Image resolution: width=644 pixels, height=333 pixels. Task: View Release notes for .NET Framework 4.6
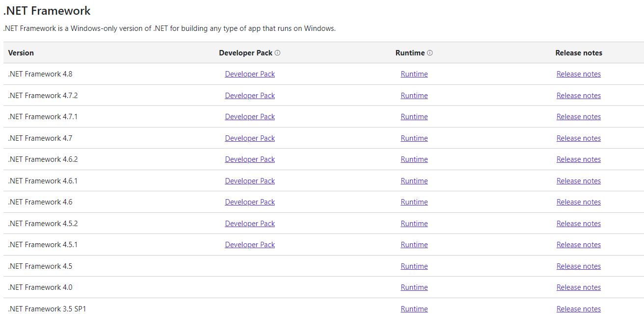[579, 202]
